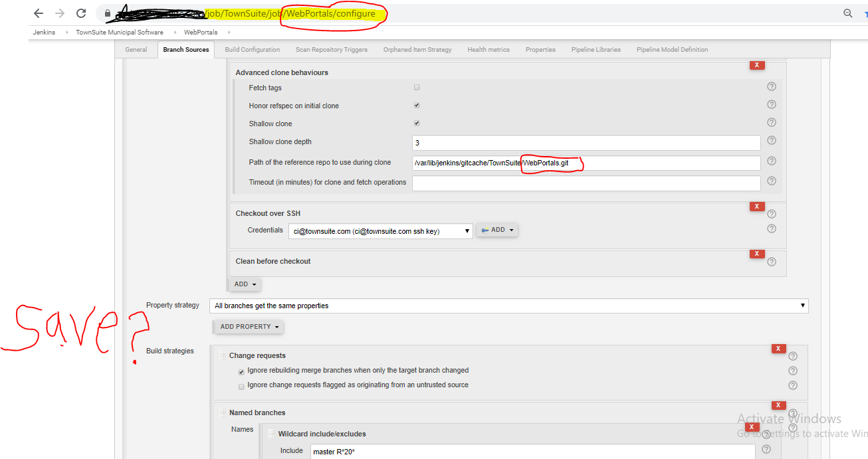Uncheck Honor refspec on initial clone

click(x=417, y=105)
